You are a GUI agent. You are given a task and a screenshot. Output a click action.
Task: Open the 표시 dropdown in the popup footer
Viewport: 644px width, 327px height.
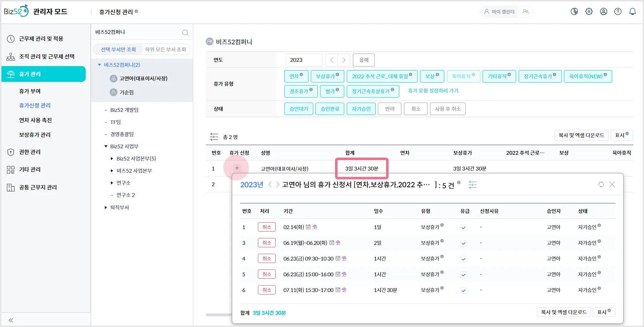coord(604,312)
